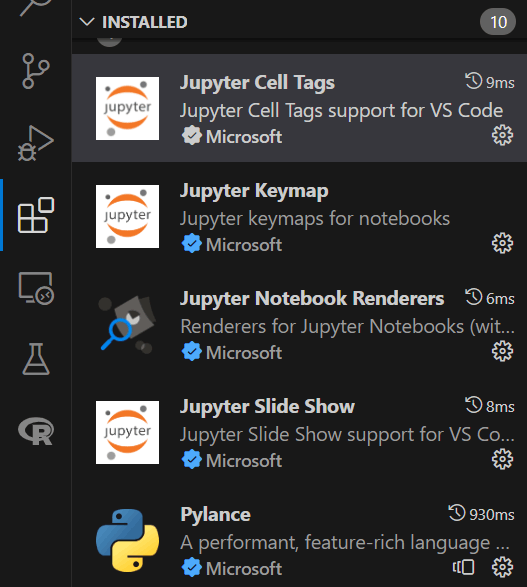Open the Extensions view icon
The width and height of the screenshot is (527, 587).
[x=36, y=215]
